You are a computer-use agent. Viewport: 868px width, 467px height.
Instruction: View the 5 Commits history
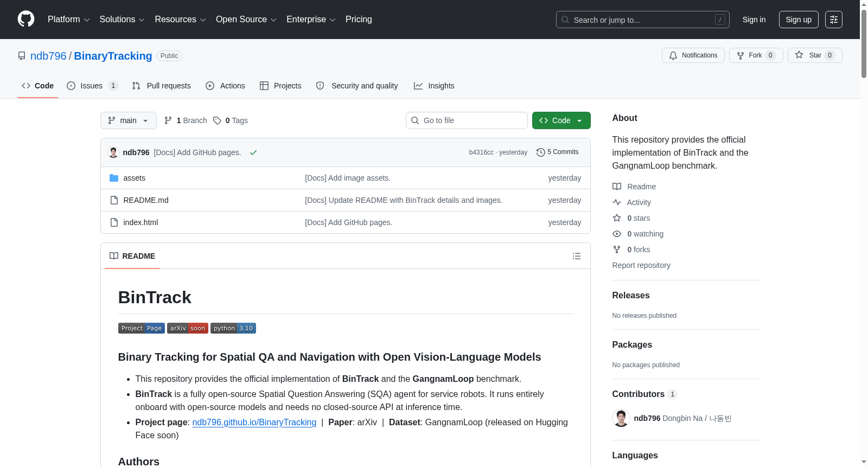coord(558,152)
